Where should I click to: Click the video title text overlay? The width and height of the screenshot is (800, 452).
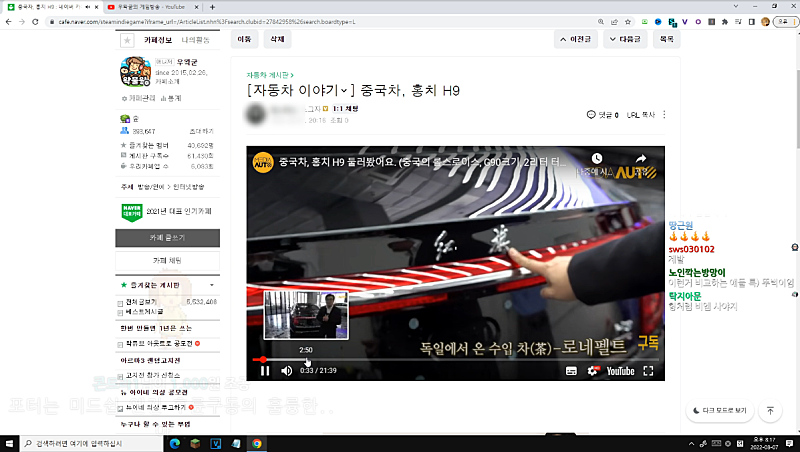tap(422, 162)
